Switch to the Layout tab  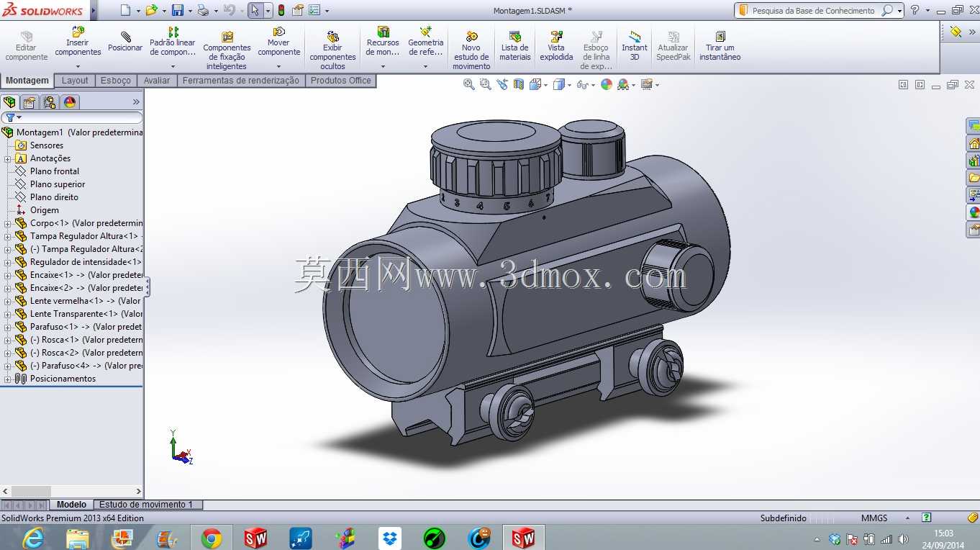click(x=75, y=81)
